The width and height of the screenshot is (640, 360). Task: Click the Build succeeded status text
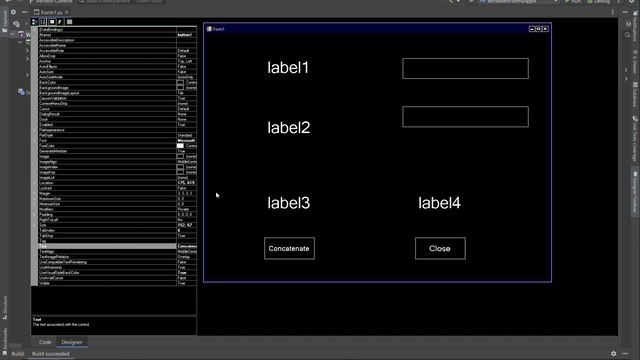(51, 354)
